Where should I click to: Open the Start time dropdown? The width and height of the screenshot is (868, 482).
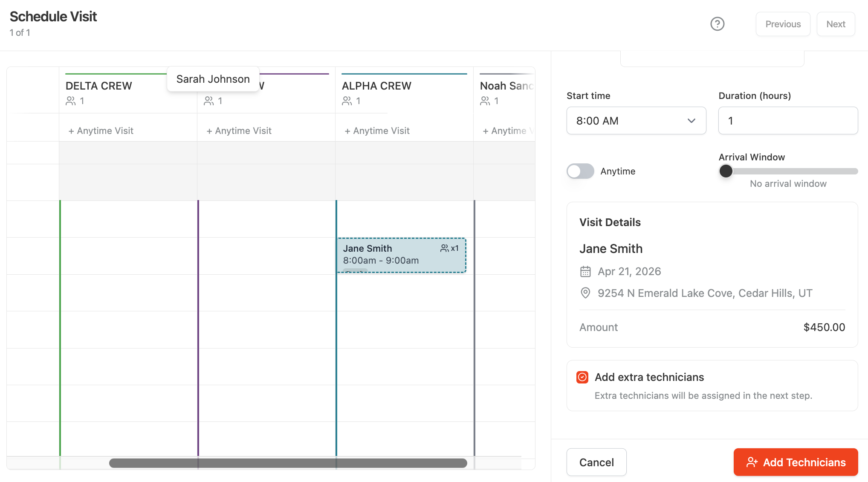636,121
